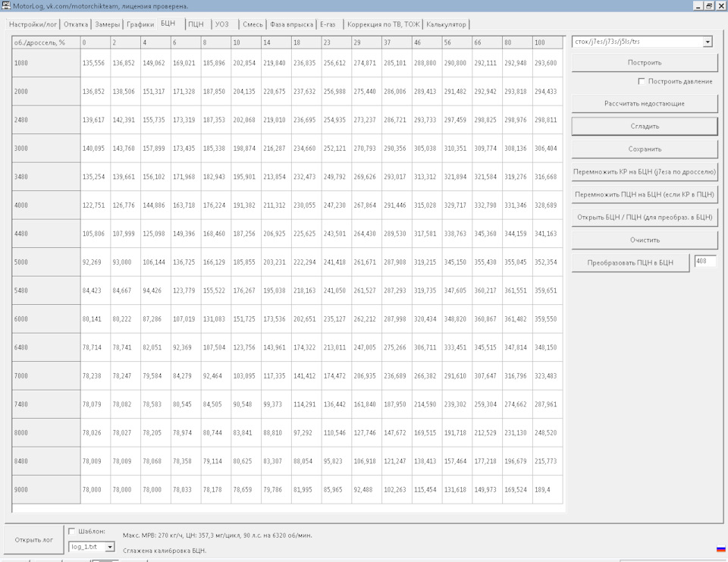728x562 pixels.
Task: Select the 5000 RPM row header
Action: (46, 262)
